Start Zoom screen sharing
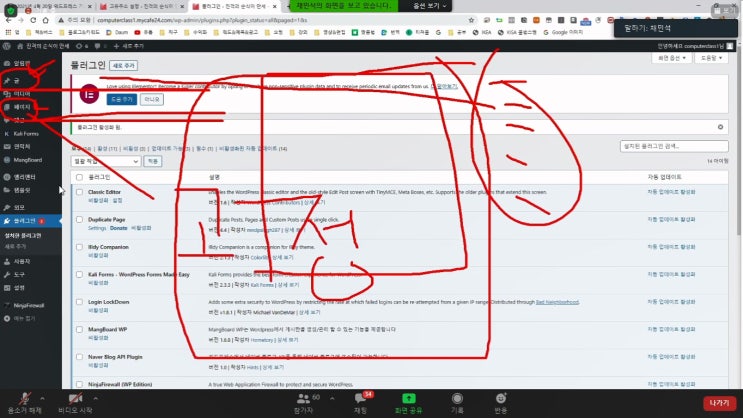 click(x=408, y=403)
